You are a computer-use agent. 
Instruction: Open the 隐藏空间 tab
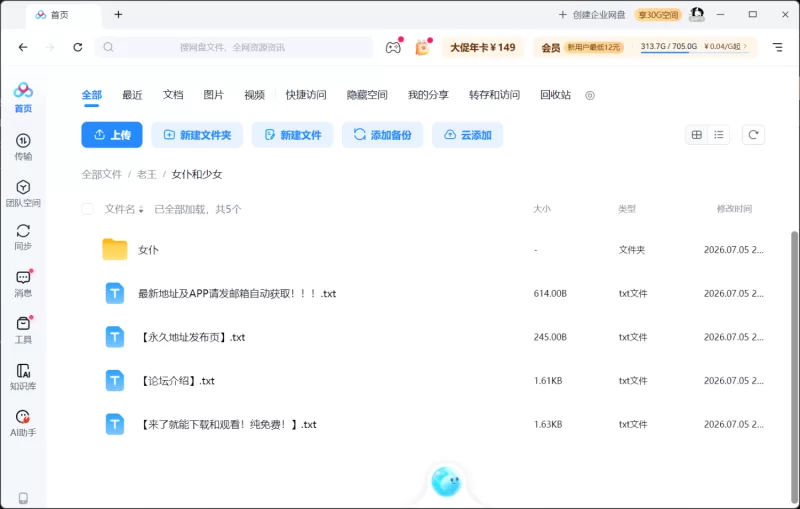pos(367,95)
